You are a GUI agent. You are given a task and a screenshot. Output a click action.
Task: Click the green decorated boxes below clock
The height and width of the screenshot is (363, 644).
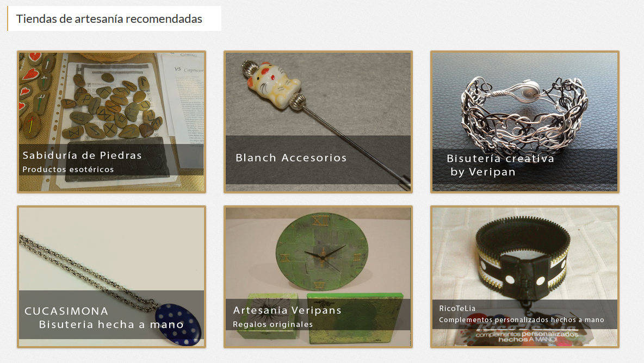tap(319, 318)
